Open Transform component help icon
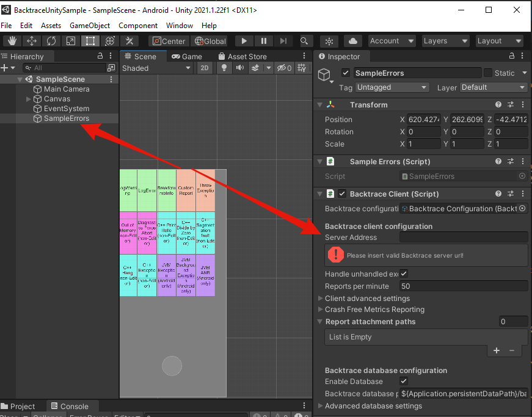Viewport: 532px width, 417px height. pyautogui.click(x=498, y=105)
